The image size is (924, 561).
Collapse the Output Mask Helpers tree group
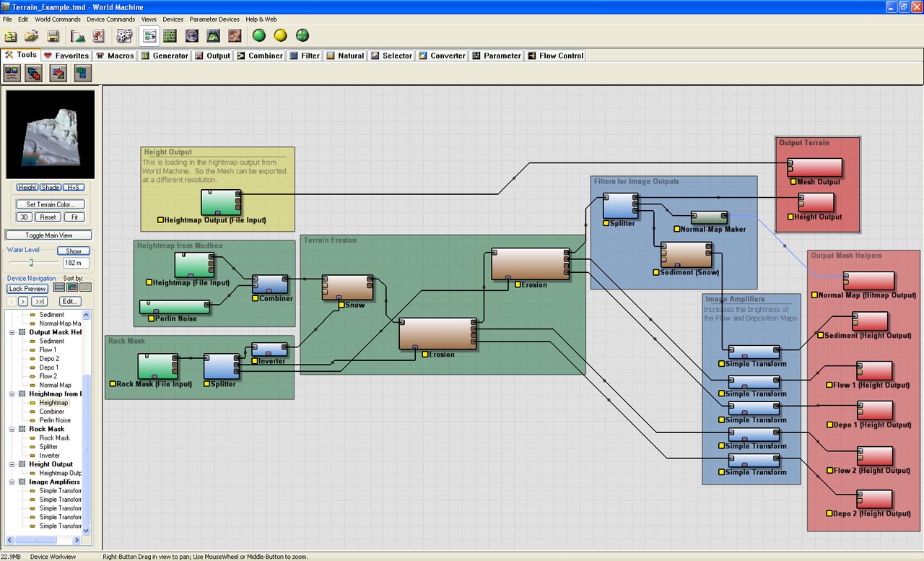click(12, 332)
